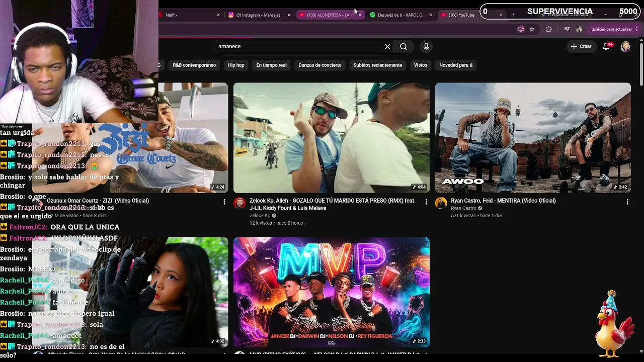
Task: Go to Zelcok Kp channel name link
Action: pyautogui.click(x=260, y=216)
